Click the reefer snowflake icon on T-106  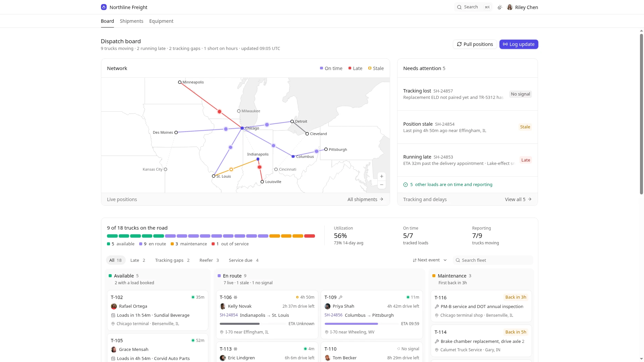coord(235,297)
